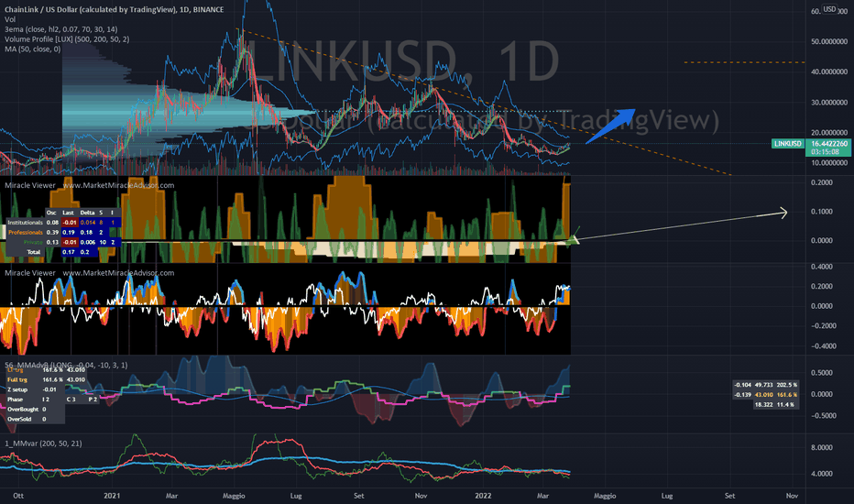Select value 49.733 in right-side table
Screen dimensions: 854x504
click(764, 385)
